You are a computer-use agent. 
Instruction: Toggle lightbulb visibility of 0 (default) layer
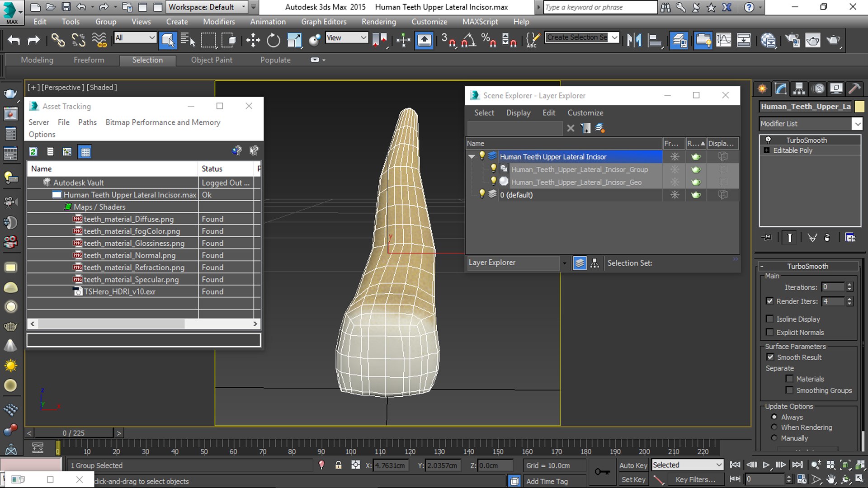(x=482, y=194)
